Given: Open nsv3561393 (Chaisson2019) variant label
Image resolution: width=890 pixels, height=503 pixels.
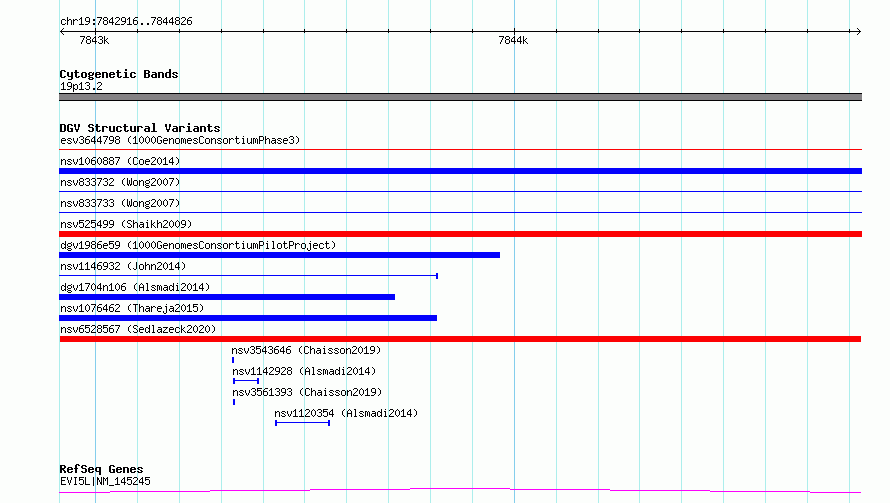Looking at the screenshot, I should [x=307, y=392].
